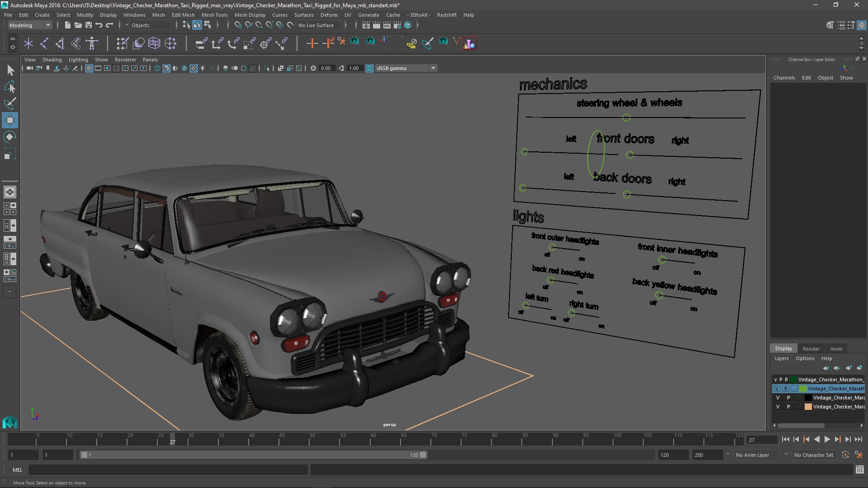Activate the Rotate tool in toolbox
Viewport: 868px width, 488px height.
click(10, 137)
